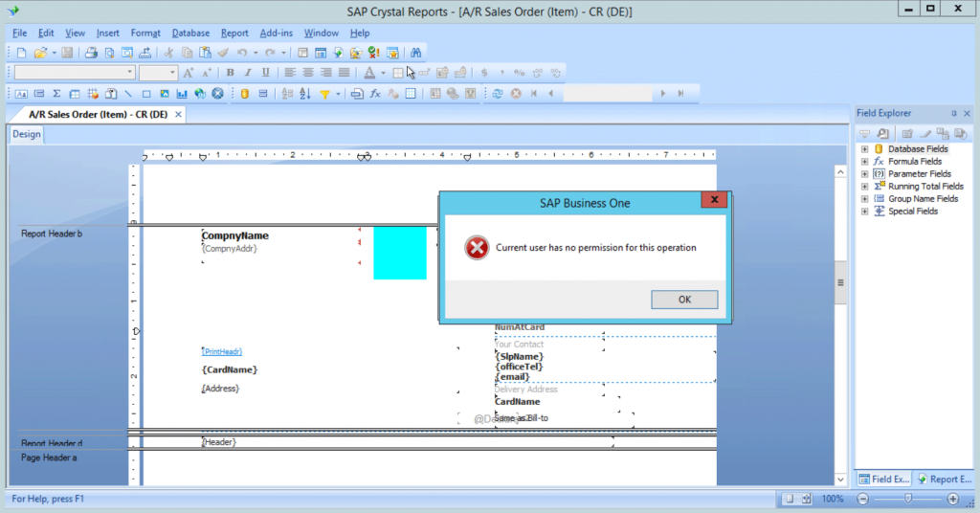Click the New report icon
This screenshot has width=980, height=513.
pyautogui.click(x=22, y=53)
